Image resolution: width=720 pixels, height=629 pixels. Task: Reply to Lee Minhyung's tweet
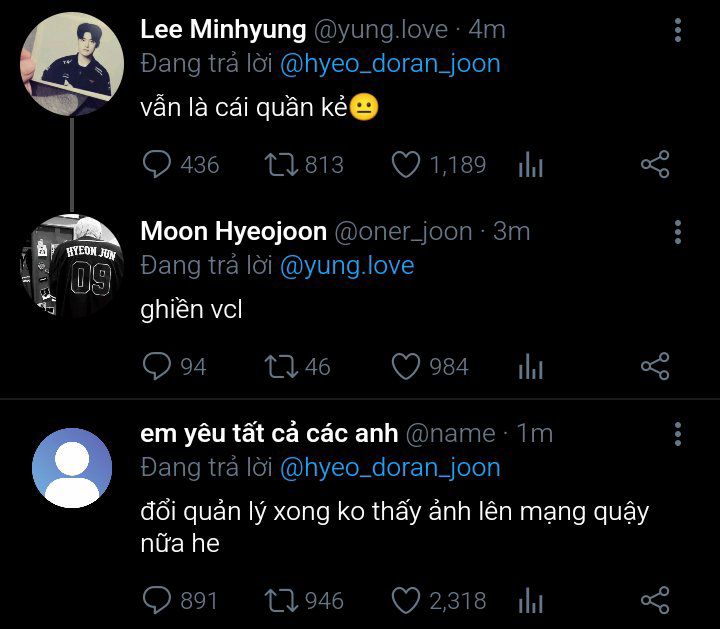(158, 164)
